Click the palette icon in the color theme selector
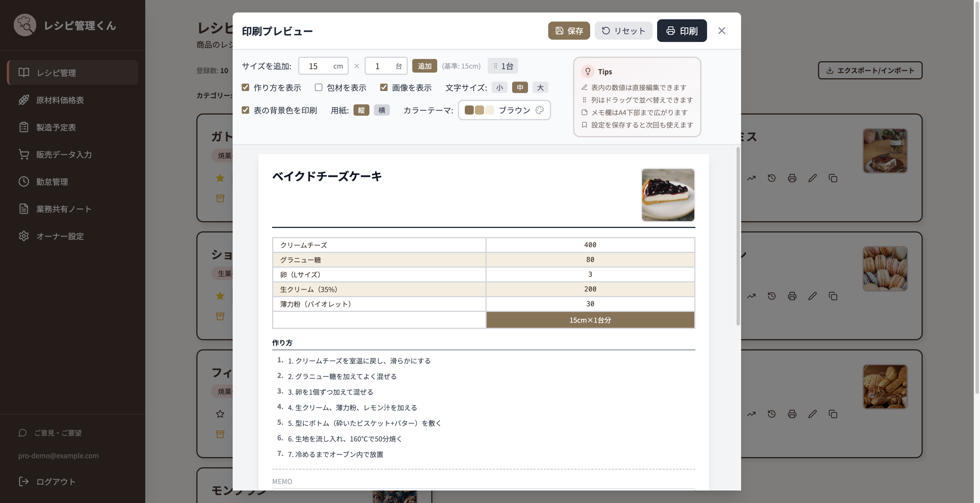 pyautogui.click(x=539, y=110)
